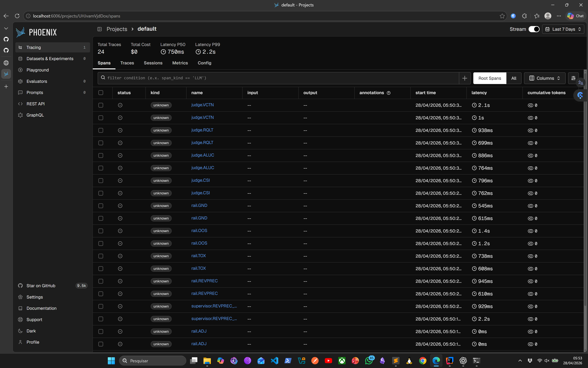Open the Columns dropdown
This screenshot has width=588, height=368.
[x=545, y=78]
